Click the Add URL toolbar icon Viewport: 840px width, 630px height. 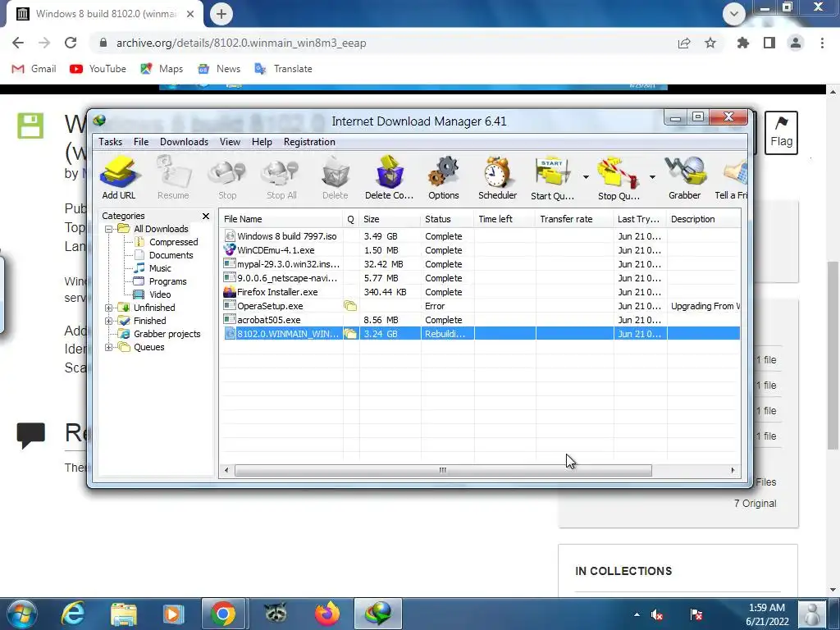pyautogui.click(x=119, y=177)
